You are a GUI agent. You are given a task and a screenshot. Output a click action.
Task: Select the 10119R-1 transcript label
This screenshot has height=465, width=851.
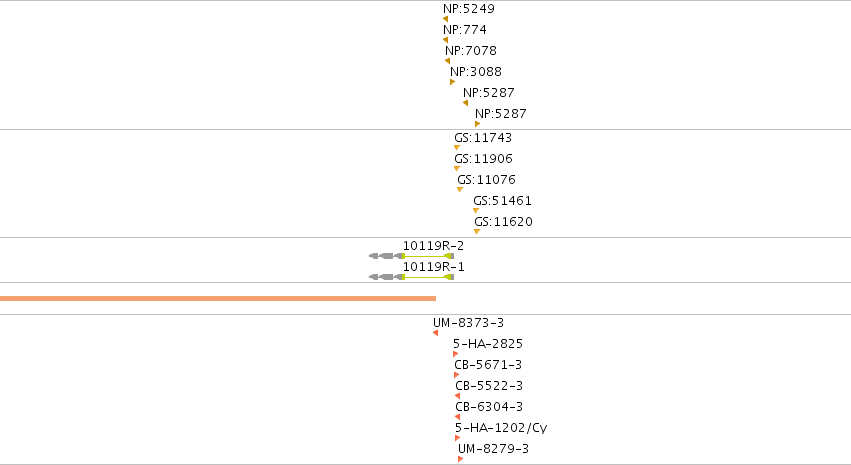pos(433,267)
